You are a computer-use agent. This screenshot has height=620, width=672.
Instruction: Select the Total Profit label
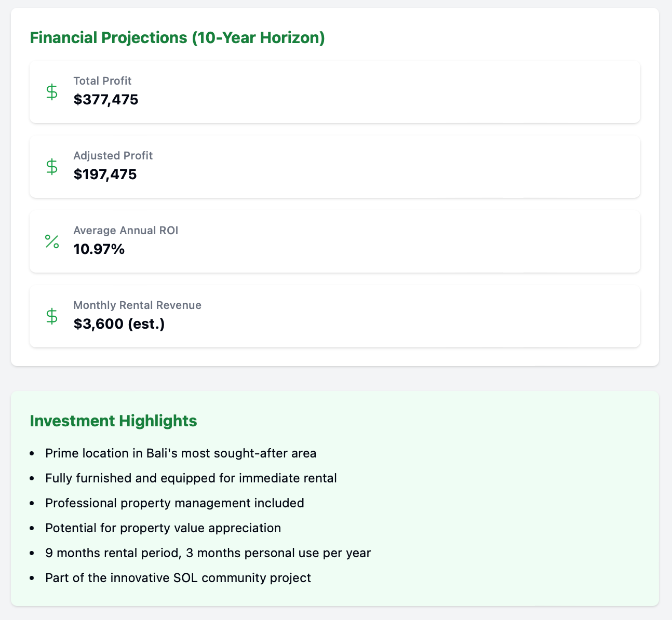pyautogui.click(x=102, y=81)
